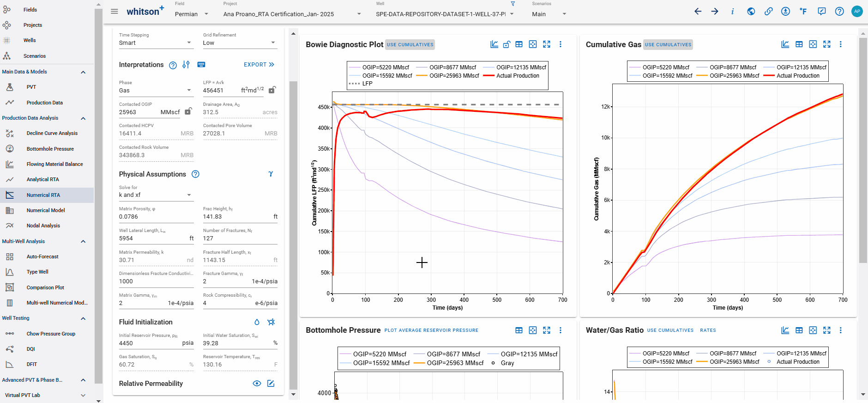The height and width of the screenshot is (403, 868).
Task: Click the globe icon in top bar
Action: [x=751, y=12]
